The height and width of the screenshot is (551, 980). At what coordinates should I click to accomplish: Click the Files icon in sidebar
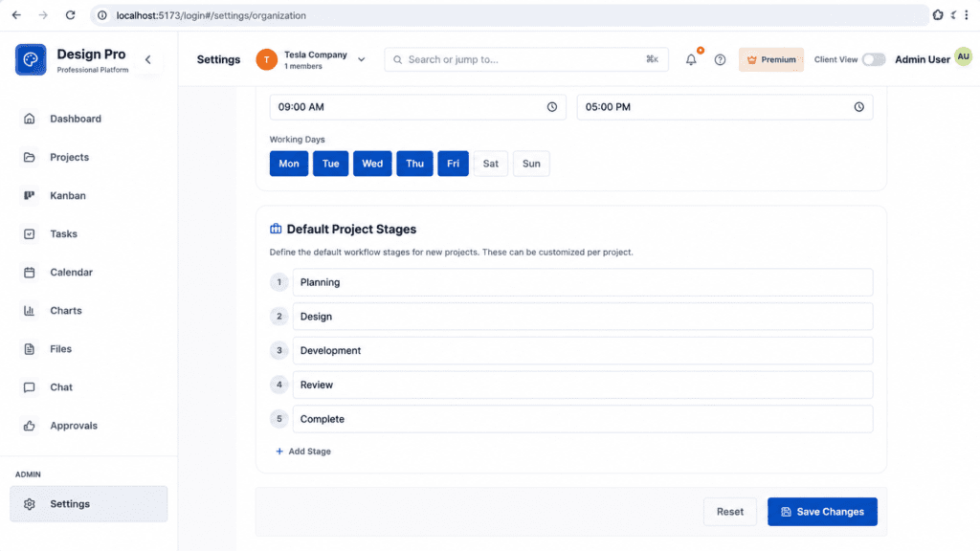30,348
